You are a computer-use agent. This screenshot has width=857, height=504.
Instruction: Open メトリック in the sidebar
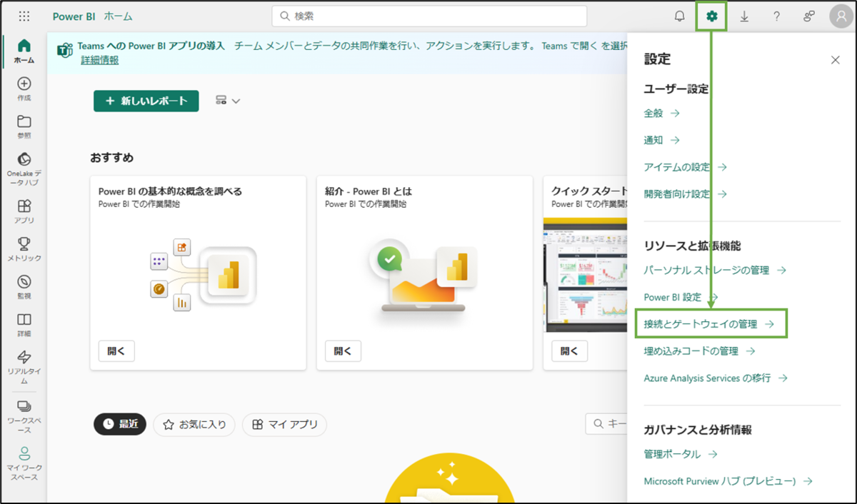[24, 249]
